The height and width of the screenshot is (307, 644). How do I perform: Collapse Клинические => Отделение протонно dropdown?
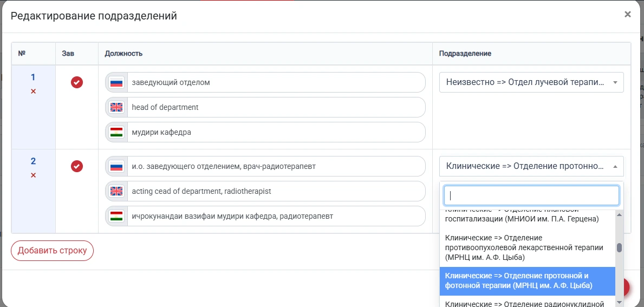tap(531, 166)
